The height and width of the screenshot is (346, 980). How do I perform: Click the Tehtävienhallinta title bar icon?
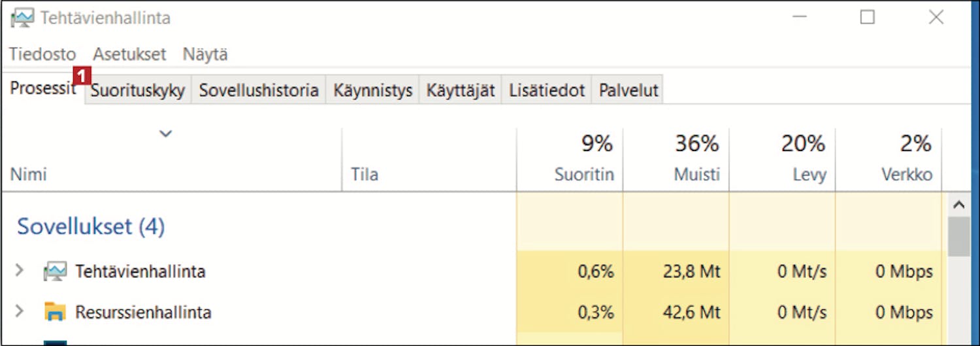[22, 18]
